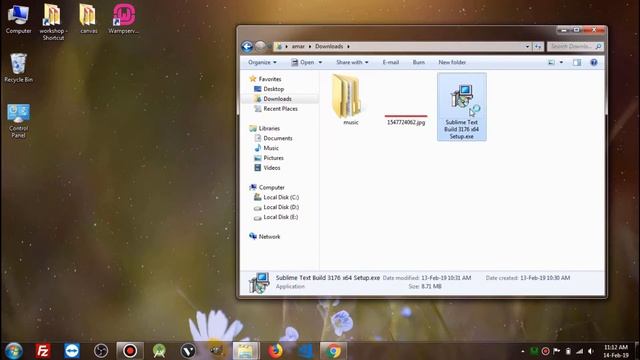Select Sublime Text Build 3176 x64 Setup.exe
Image resolution: width=640 pixels, height=360 pixels.
click(462, 107)
